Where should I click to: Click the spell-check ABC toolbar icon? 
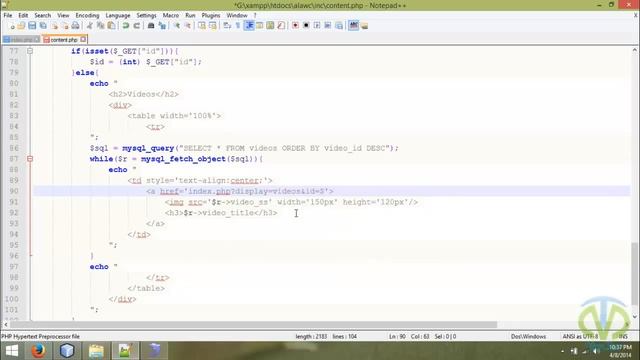click(353, 25)
